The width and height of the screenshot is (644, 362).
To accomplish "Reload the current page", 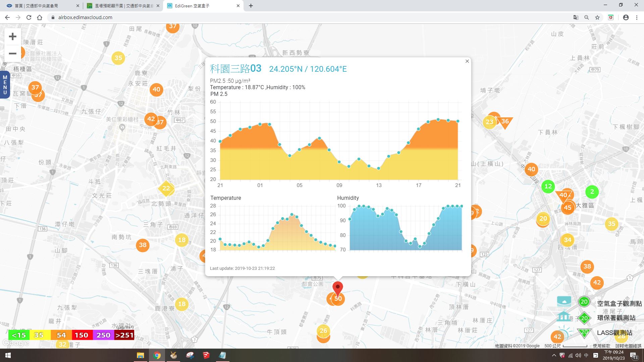I will pyautogui.click(x=29, y=17).
